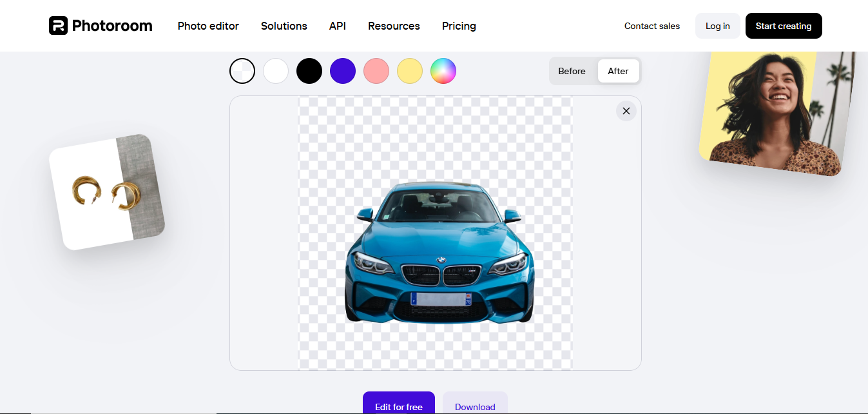Image resolution: width=868 pixels, height=414 pixels.
Task: Click the Edit for free button
Action: coord(398,406)
